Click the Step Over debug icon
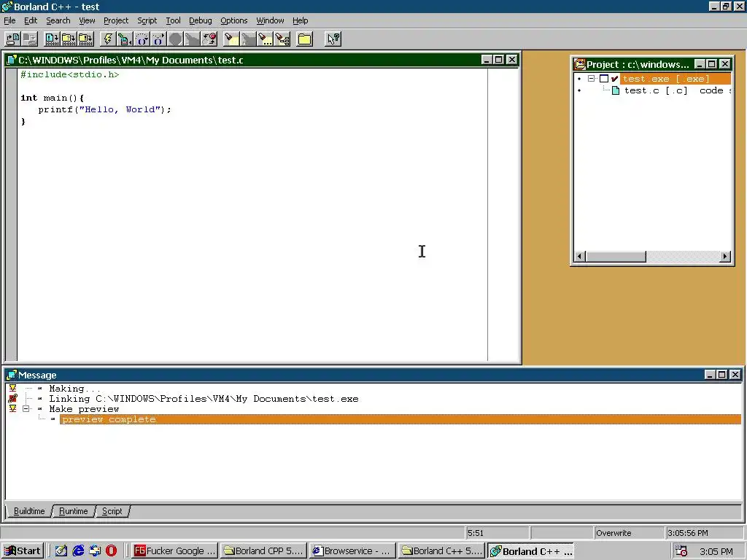 [x=142, y=39]
